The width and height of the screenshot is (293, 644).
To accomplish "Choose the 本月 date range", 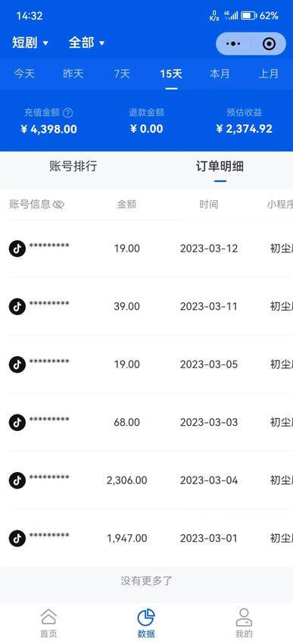I will (x=220, y=74).
